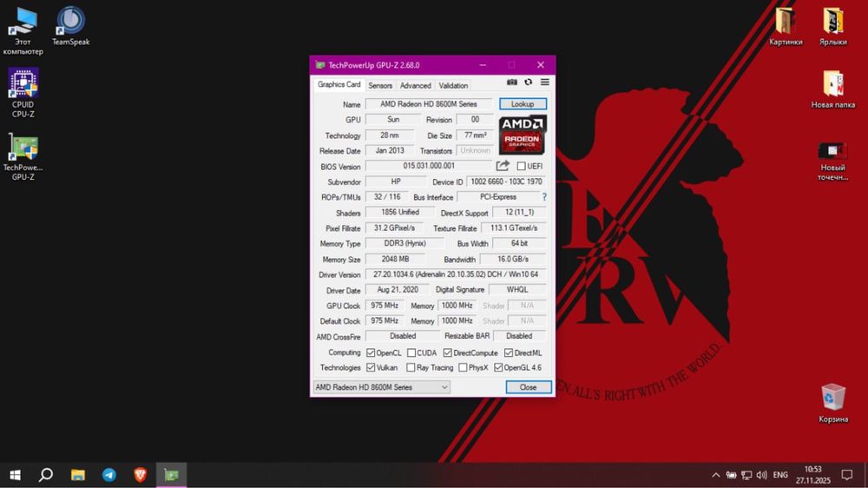Viewport: 868px width, 488px height.
Task: Click the battery icon in system tray
Action: [x=731, y=475]
